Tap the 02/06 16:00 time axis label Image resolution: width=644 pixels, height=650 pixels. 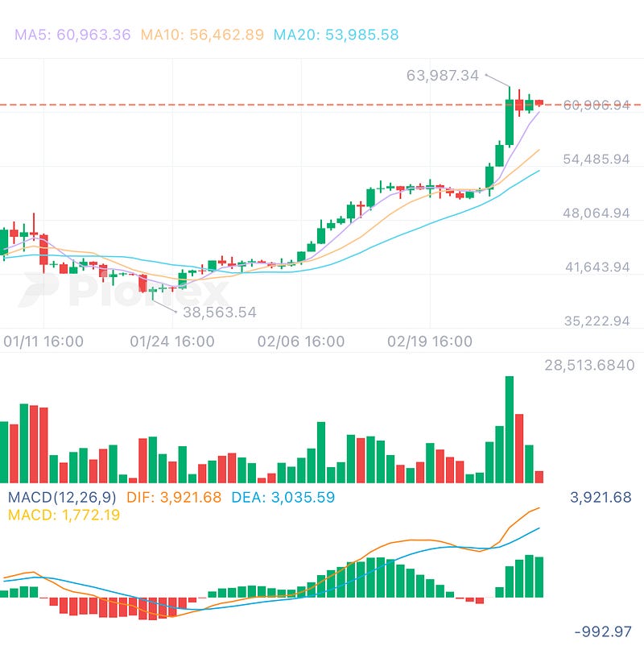(x=301, y=342)
